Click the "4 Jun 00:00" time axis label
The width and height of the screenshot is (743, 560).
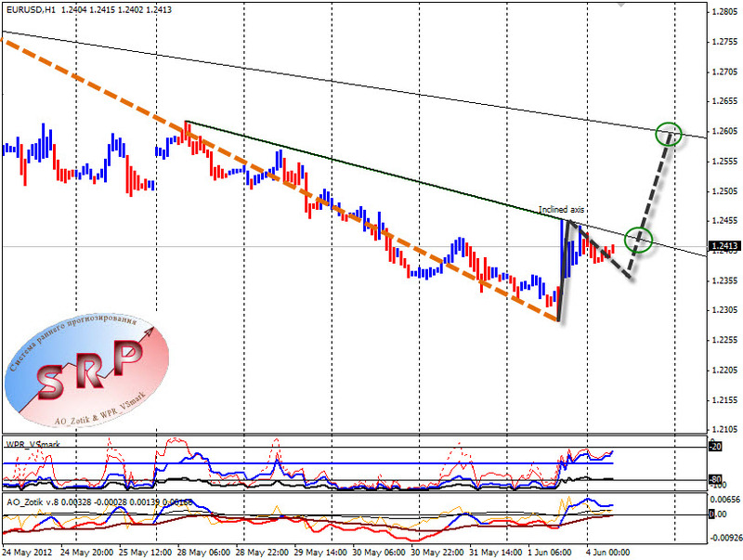coord(608,553)
